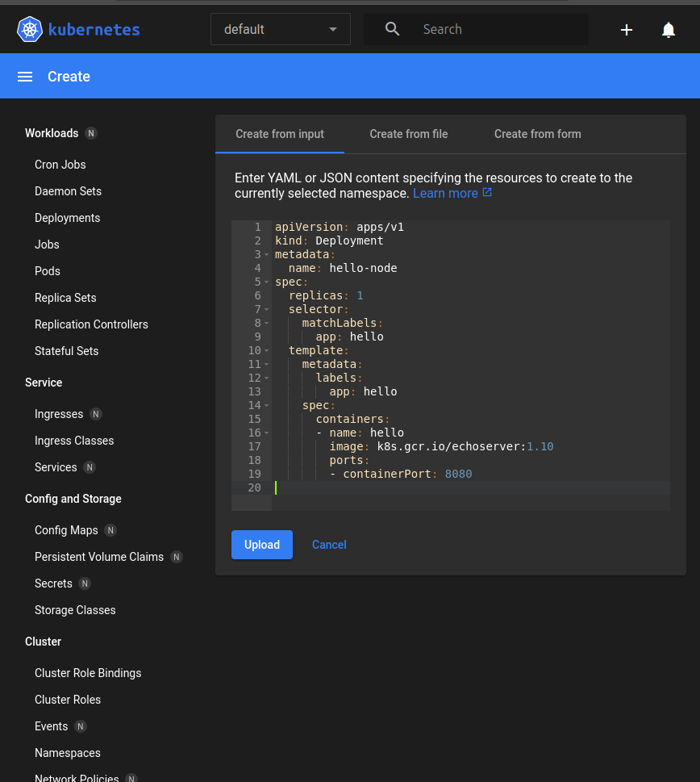Screen dimensions: 700x782
Task: Click the Service section heading
Action: point(44,383)
